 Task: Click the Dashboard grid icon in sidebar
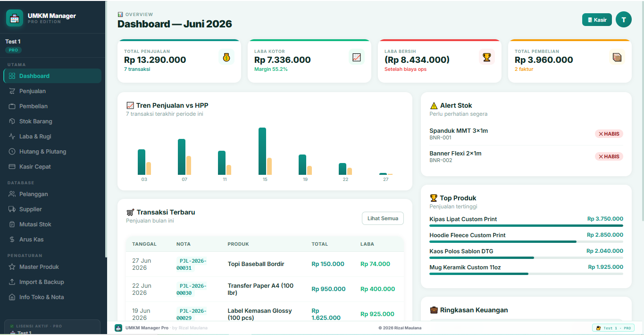tap(12, 76)
